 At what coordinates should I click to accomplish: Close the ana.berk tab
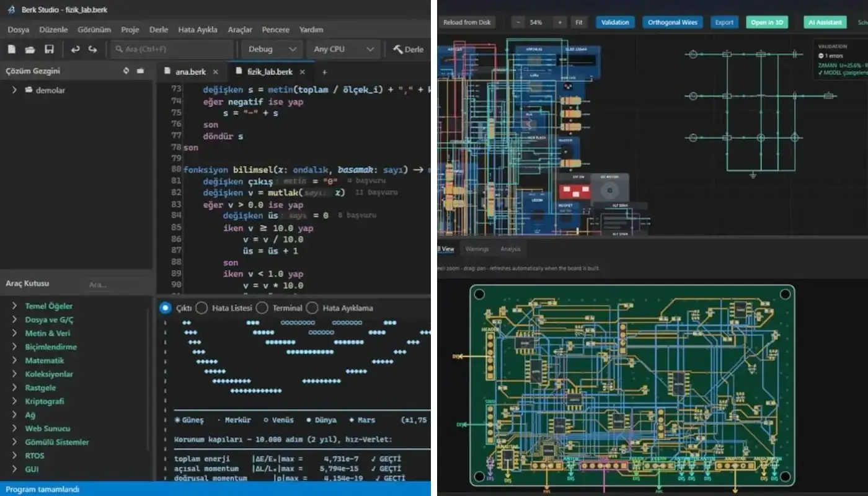[x=215, y=72]
